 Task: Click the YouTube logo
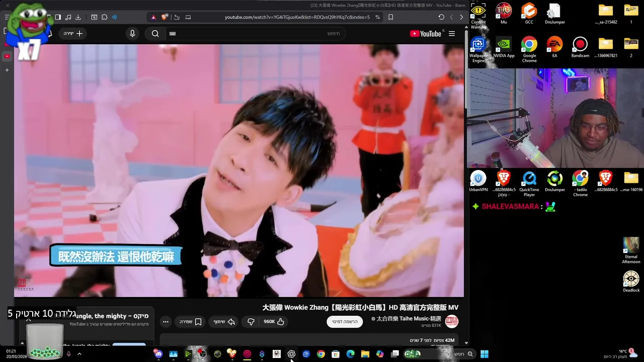(x=426, y=34)
